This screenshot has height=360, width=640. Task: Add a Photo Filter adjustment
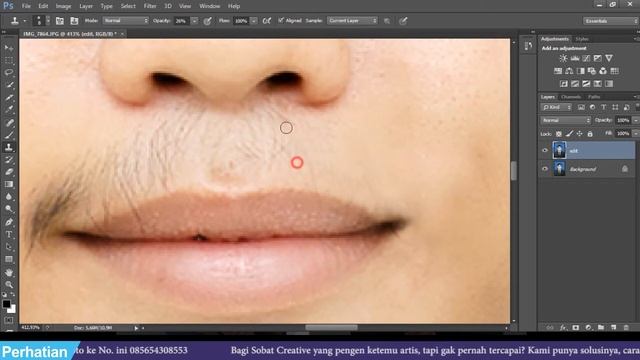(591, 71)
